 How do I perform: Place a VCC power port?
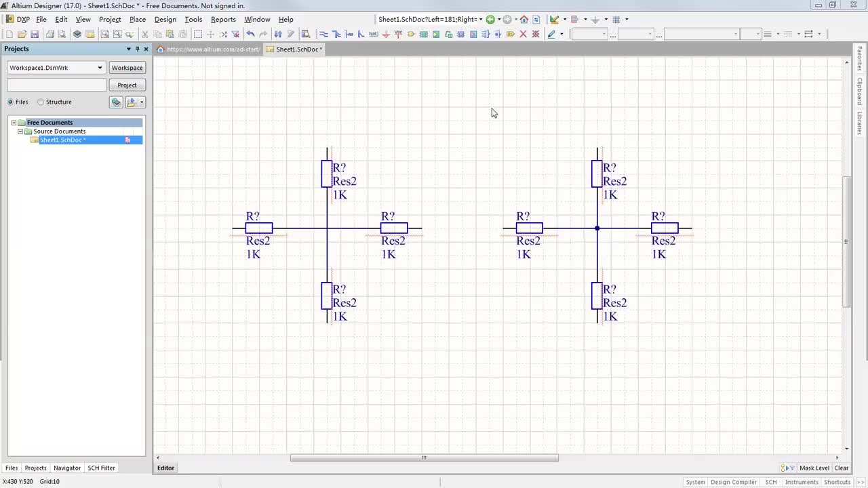click(398, 34)
